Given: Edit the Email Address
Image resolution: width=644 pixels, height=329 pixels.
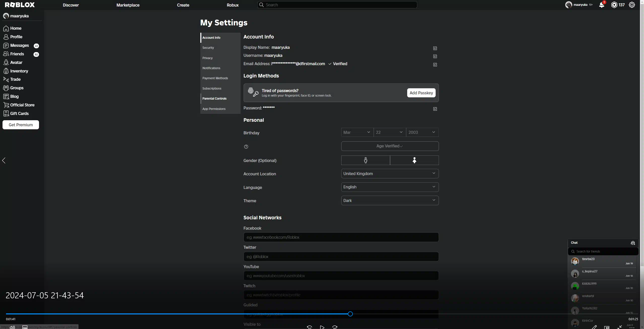Looking at the screenshot, I should coord(435,64).
